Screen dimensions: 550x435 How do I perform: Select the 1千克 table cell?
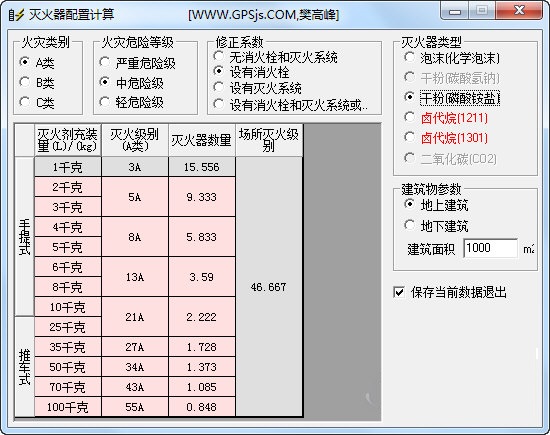tap(68, 167)
